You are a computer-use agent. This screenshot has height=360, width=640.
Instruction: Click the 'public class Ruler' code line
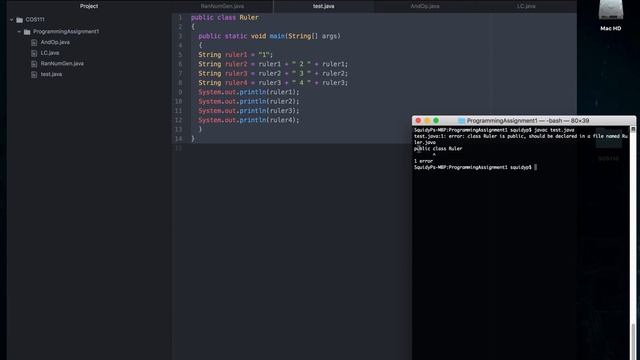224,18
